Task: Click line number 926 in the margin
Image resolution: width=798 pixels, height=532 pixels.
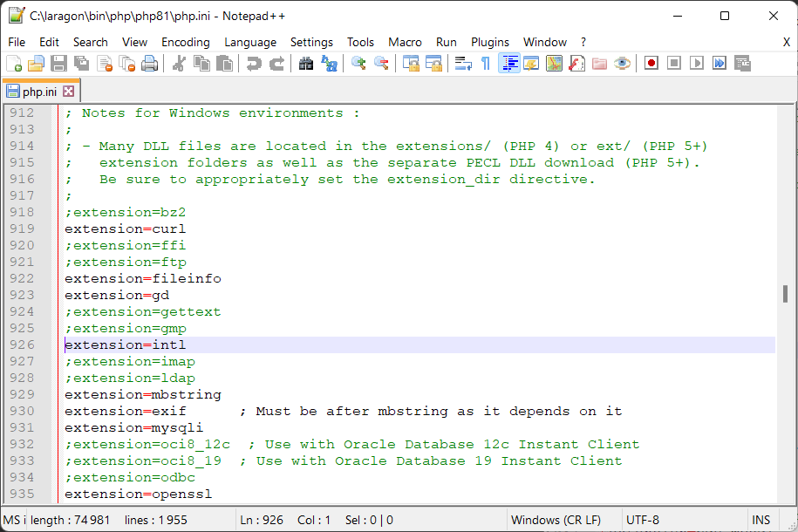Action: pyautogui.click(x=23, y=344)
